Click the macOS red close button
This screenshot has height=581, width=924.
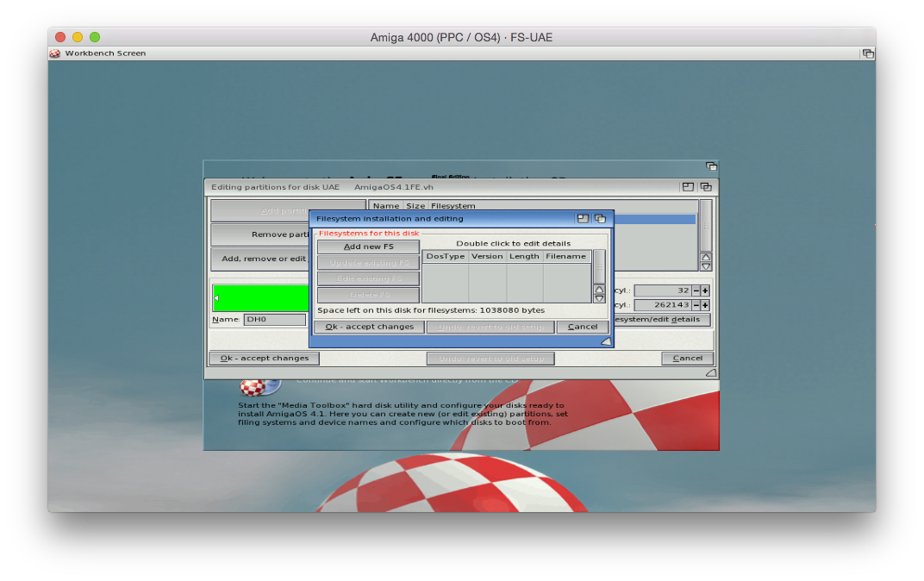point(60,37)
